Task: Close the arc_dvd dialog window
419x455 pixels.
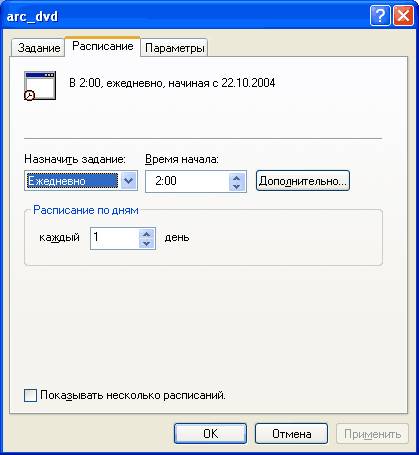Action: (403, 16)
